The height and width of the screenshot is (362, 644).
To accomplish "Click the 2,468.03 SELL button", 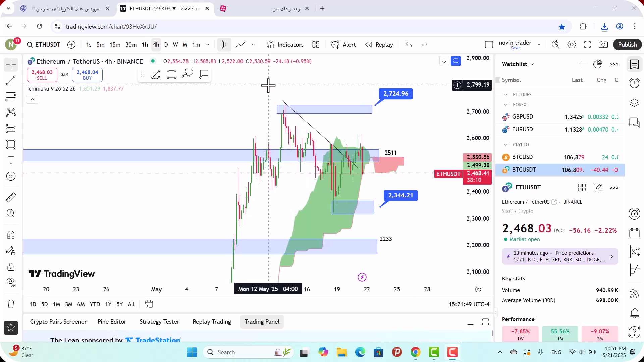I will pos(42,75).
